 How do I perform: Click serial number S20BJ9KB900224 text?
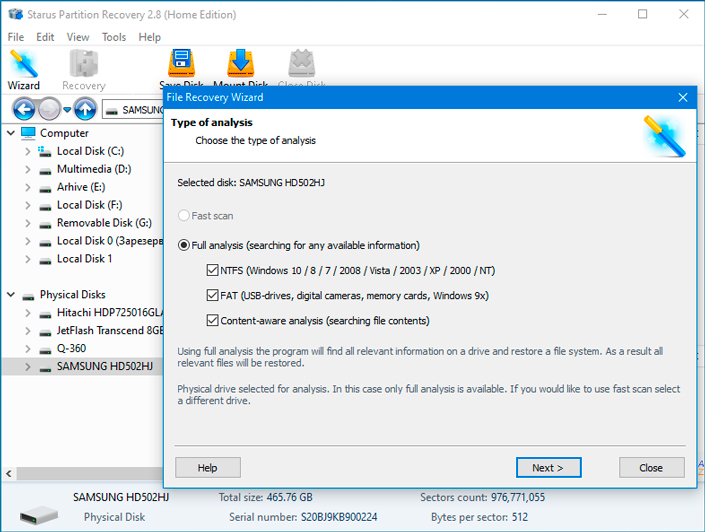coord(339,517)
